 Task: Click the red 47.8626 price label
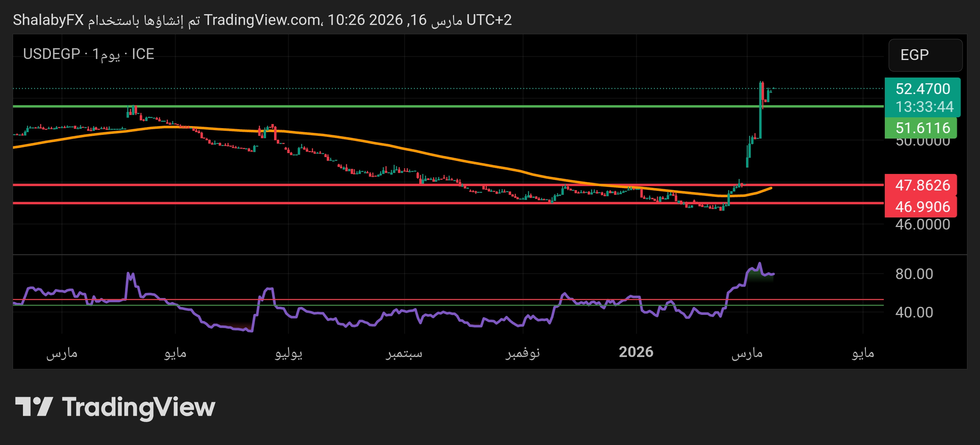(x=922, y=185)
